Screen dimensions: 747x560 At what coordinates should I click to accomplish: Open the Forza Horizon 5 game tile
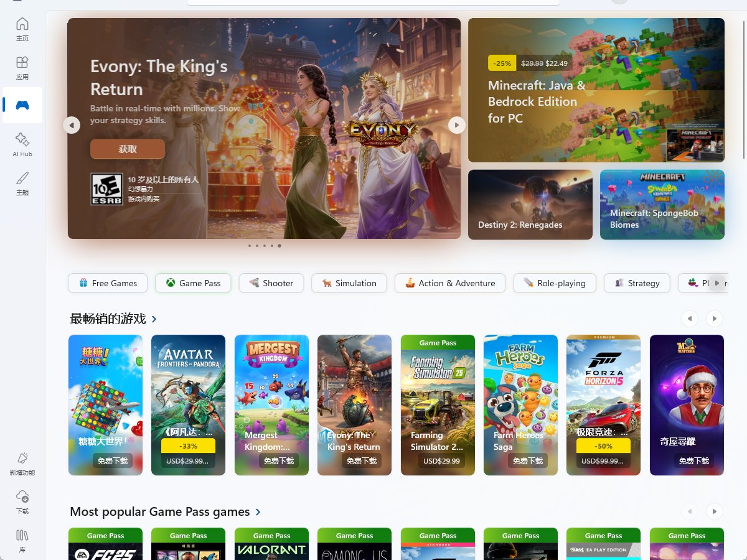pos(603,405)
